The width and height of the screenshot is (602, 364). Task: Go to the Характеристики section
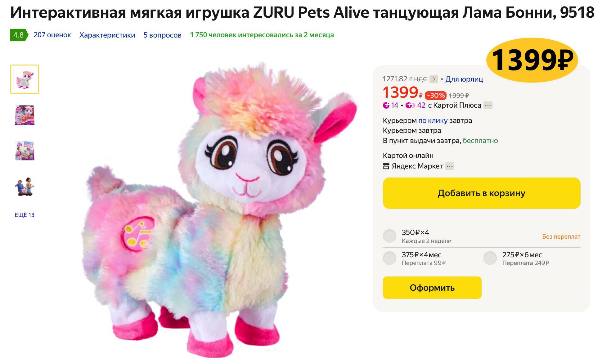coord(107,35)
